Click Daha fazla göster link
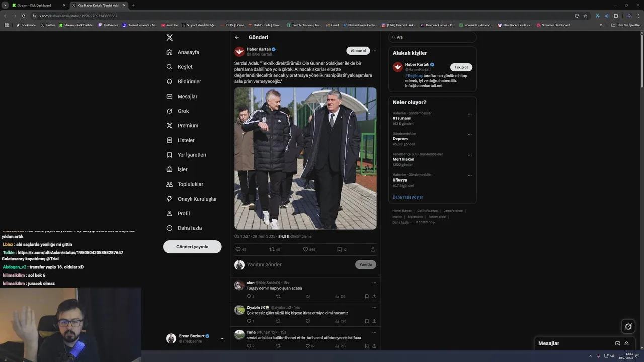This screenshot has width=644, height=362. 408,197
